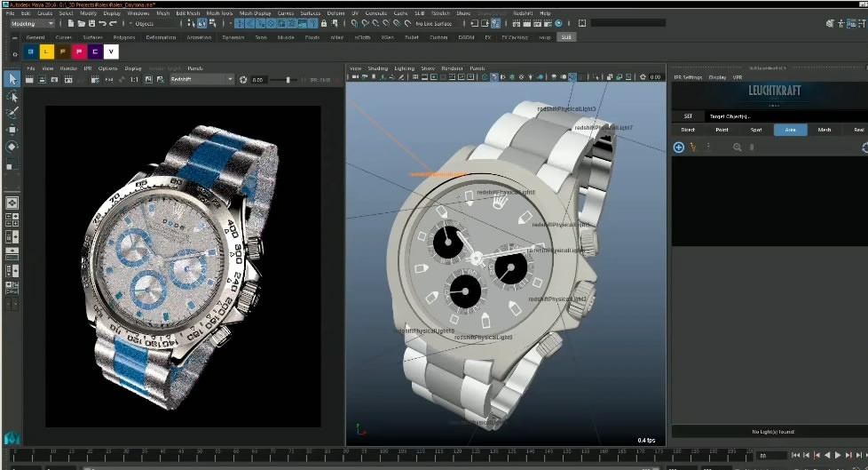Screen dimensions: 868x470
Task: Open the Mesh Tools menu
Action: pyautogui.click(x=220, y=12)
